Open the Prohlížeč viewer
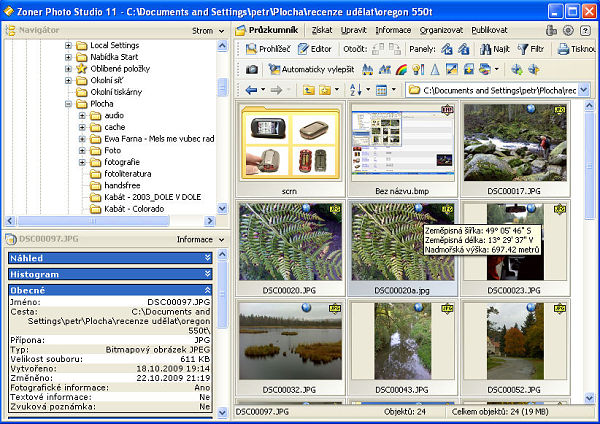The width and height of the screenshot is (600, 424). [x=270, y=48]
